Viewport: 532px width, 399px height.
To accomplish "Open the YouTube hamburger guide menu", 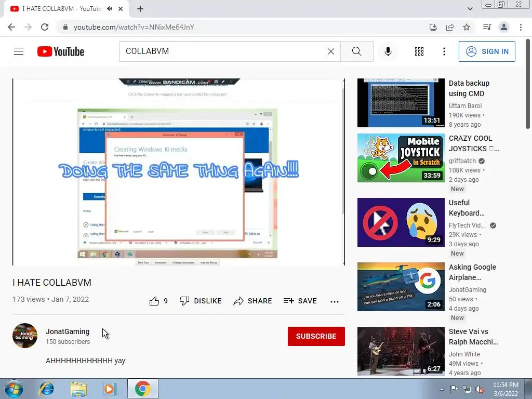I will click(19, 51).
